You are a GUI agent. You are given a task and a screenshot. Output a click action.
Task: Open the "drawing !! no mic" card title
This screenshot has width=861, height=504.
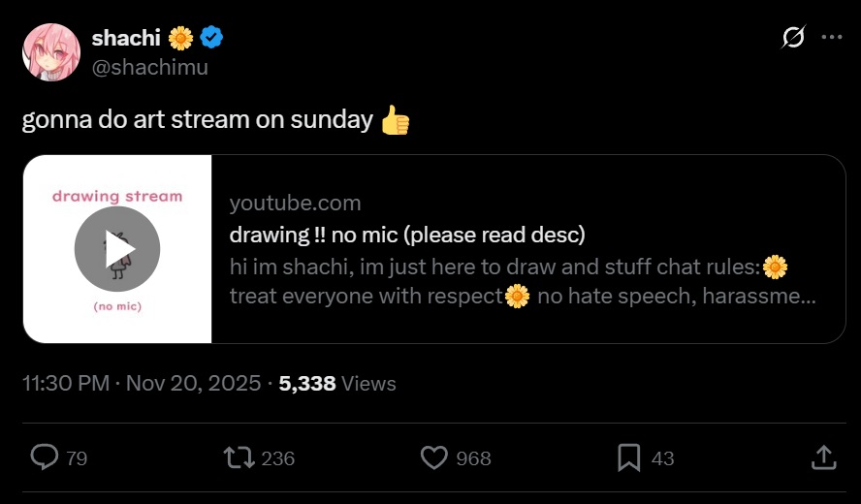407,235
